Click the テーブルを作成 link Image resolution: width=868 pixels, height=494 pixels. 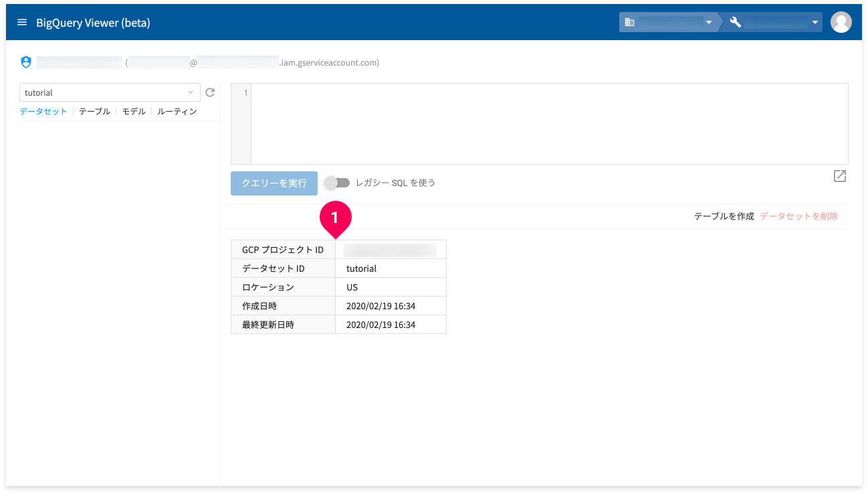724,216
